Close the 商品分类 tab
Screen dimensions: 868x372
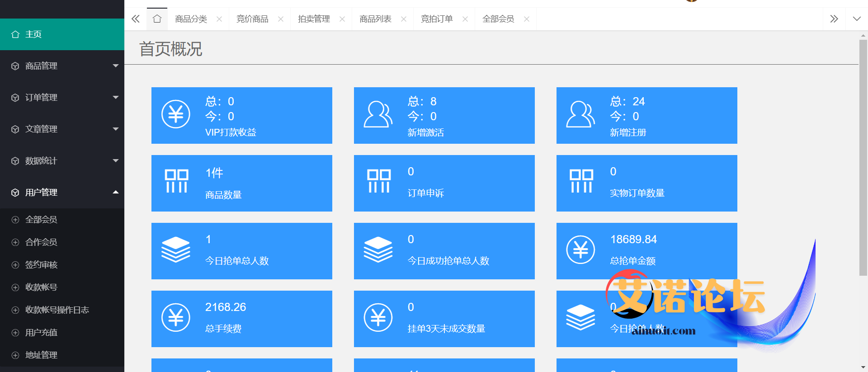coord(219,19)
